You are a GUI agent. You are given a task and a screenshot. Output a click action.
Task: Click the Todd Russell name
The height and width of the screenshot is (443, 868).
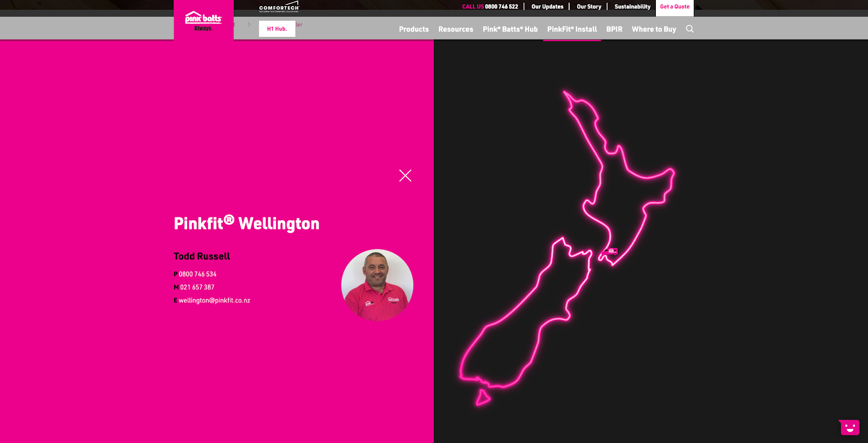(202, 256)
